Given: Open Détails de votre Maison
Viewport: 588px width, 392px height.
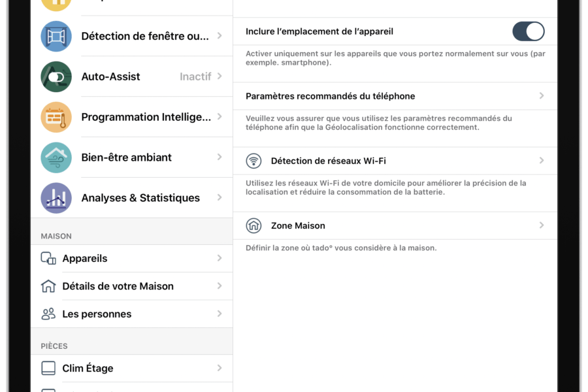Looking at the screenshot, I should point(132,286).
